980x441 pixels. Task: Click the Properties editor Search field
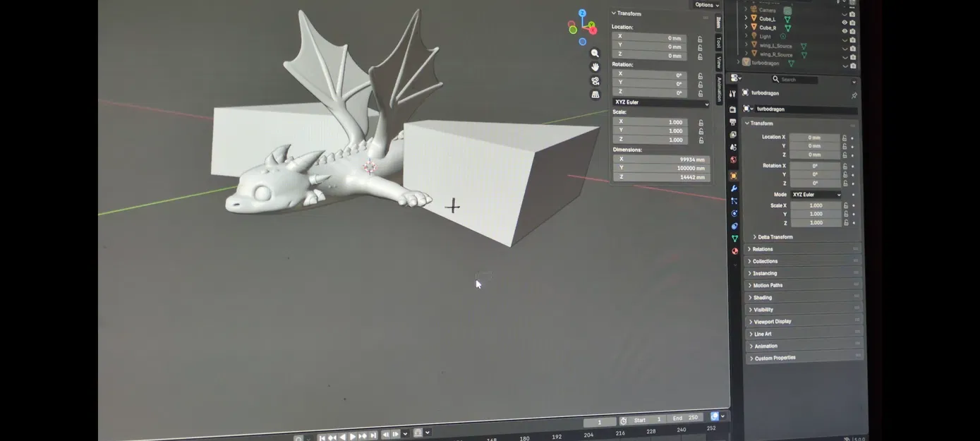tap(795, 80)
